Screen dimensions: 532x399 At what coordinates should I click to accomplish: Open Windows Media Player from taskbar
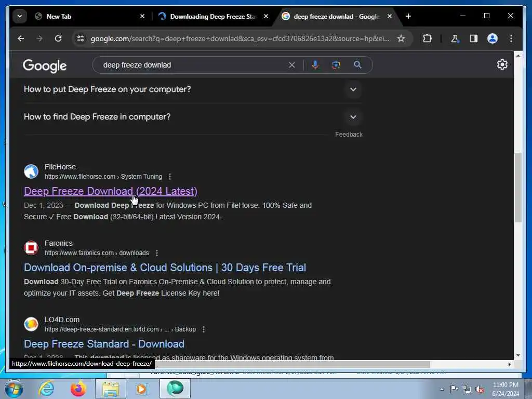[142, 389]
